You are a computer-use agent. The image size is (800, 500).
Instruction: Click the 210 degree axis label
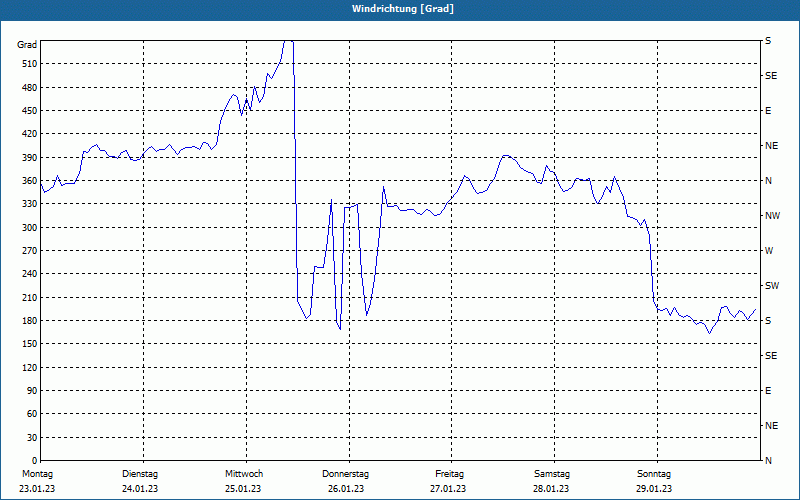[31, 297]
